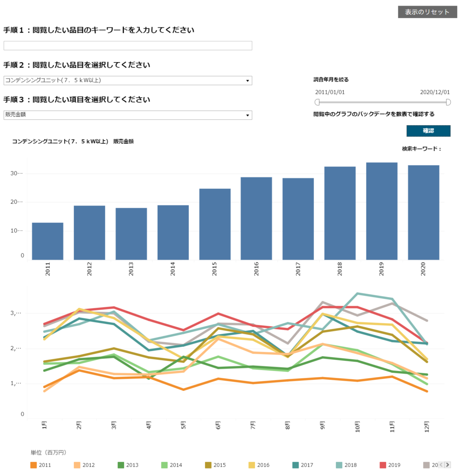460x476 pixels.
Task: Select the 2011 bar in bar chart
Action: [x=48, y=241]
